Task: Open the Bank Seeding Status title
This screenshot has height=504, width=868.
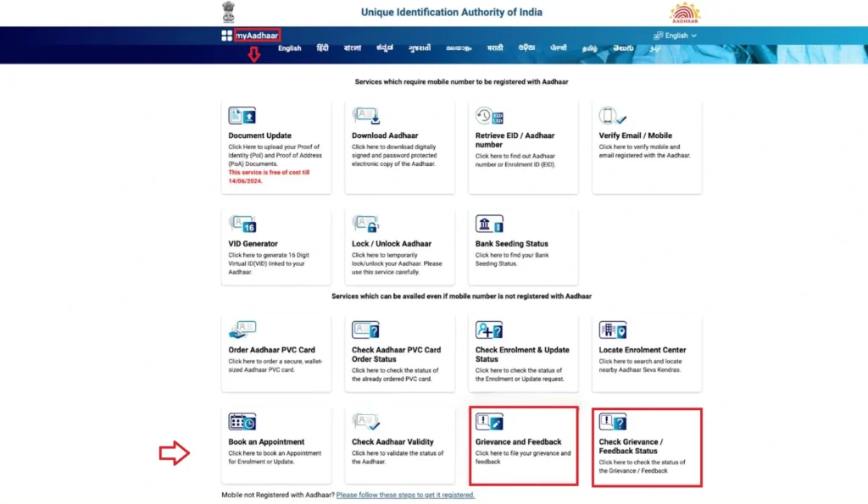Action: tap(511, 243)
